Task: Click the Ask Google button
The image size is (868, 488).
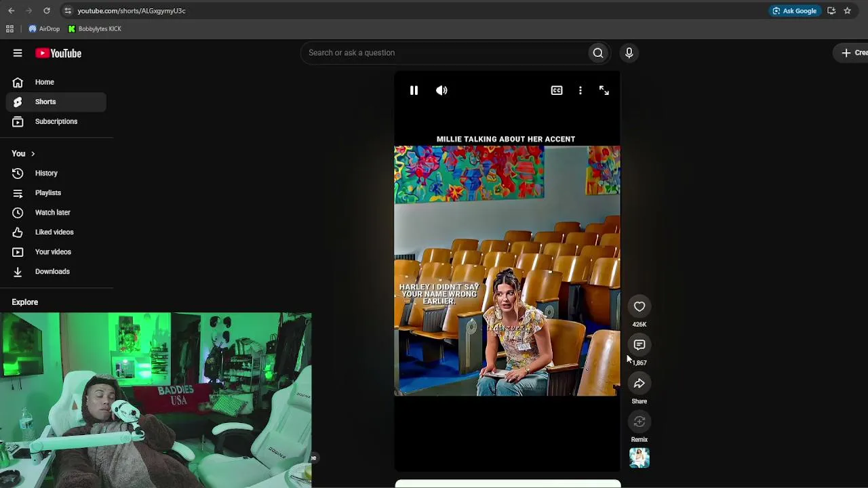Action: [794, 11]
